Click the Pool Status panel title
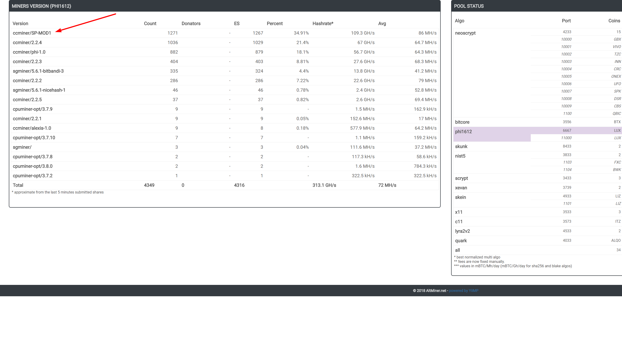Viewport: 622px width, 364px height. [469, 6]
